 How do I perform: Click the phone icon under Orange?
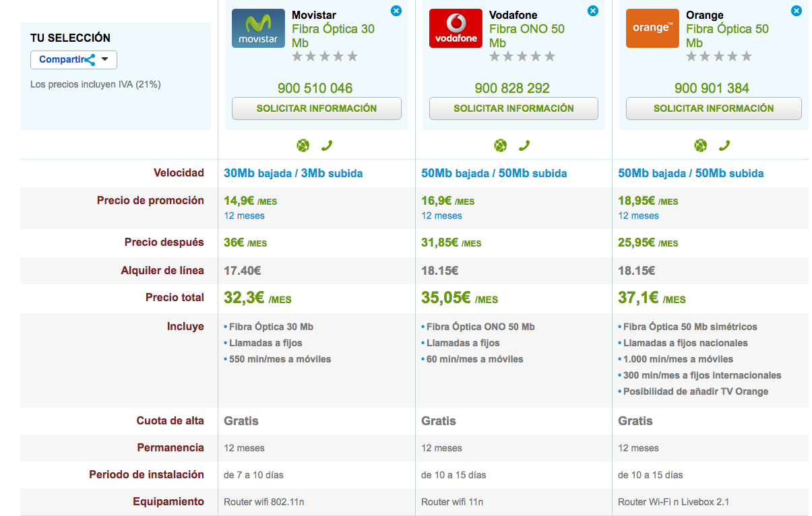[x=724, y=145]
